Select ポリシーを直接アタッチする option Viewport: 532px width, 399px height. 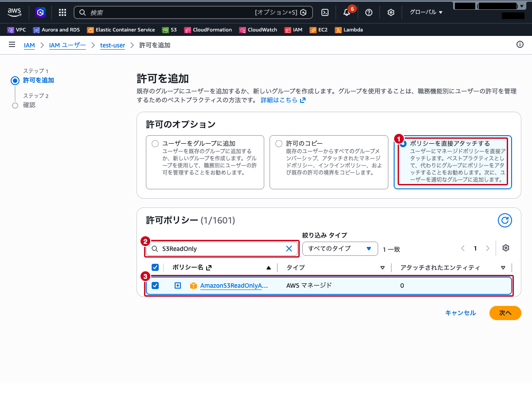tap(453, 162)
